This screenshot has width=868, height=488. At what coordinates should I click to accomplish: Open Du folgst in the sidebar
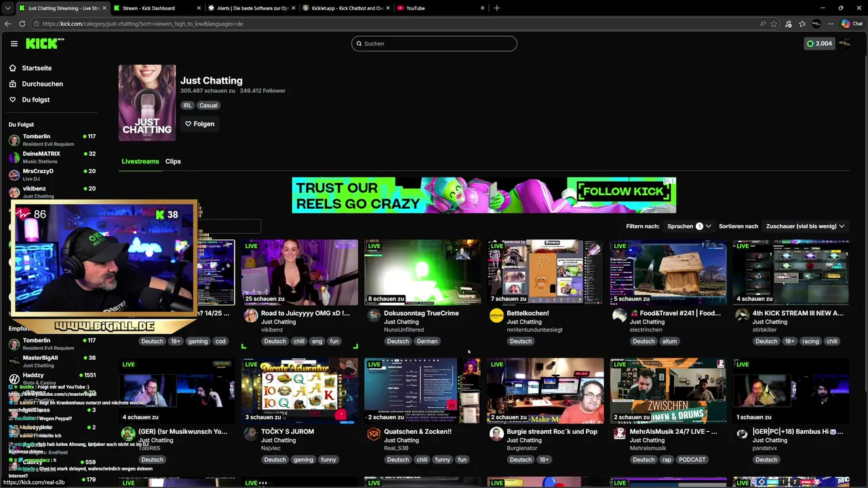(x=35, y=100)
